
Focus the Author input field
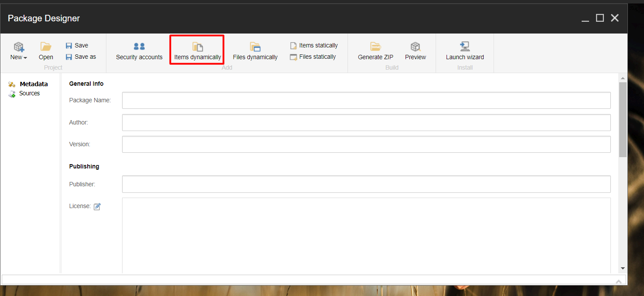[366, 122]
